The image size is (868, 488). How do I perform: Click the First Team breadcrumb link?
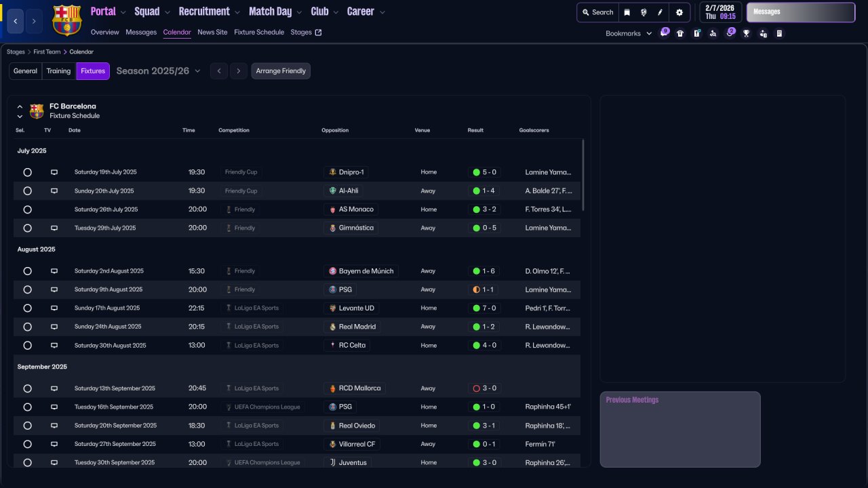(x=47, y=52)
